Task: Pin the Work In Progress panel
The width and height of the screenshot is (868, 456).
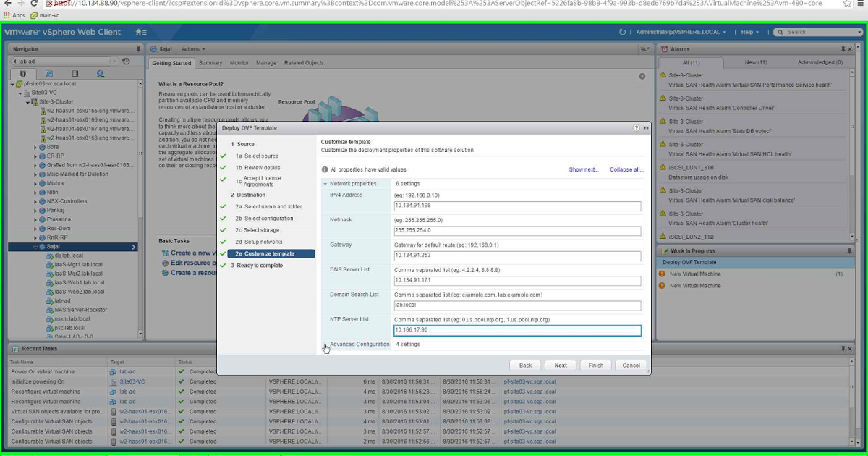Action: pyautogui.click(x=849, y=250)
